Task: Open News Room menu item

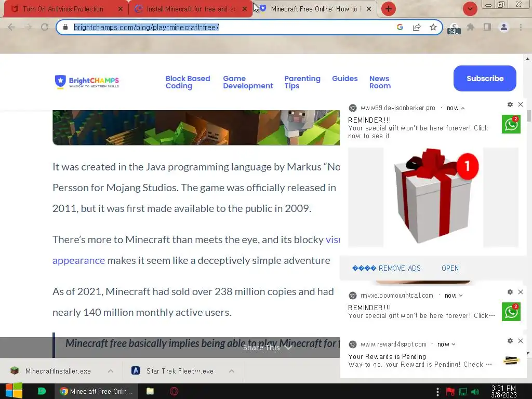Action: 380,82
